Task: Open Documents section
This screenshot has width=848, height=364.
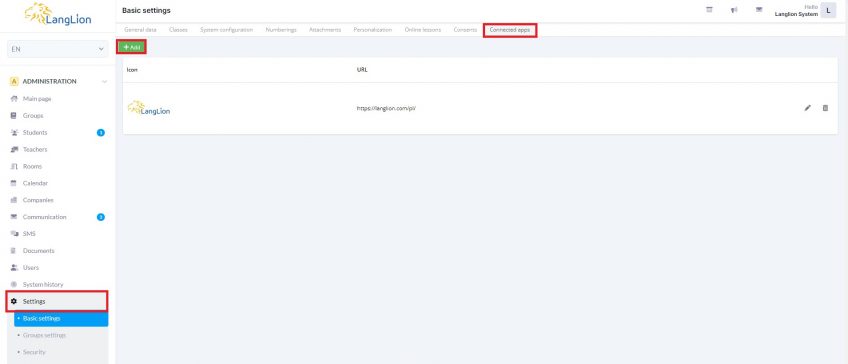Action: (38, 251)
